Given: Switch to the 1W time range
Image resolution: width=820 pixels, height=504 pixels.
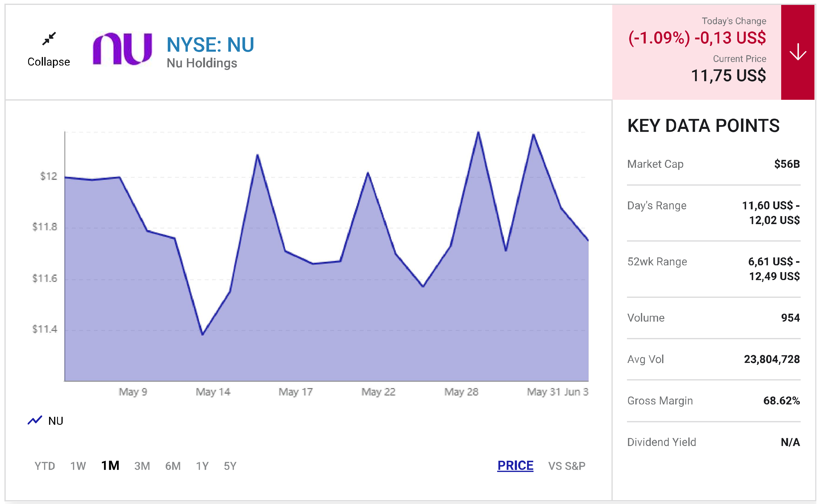Looking at the screenshot, I should click(x=78, y=466).
